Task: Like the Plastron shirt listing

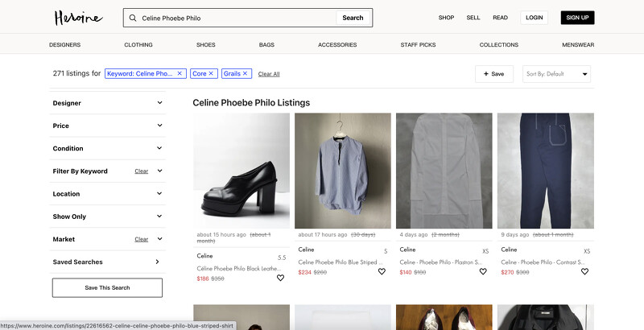Action: (x=483, y=272)
